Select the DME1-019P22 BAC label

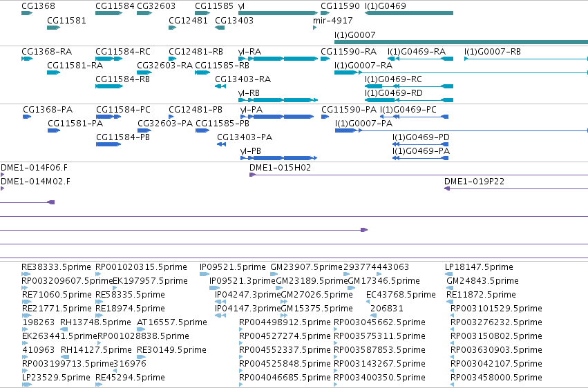(475, 182)
